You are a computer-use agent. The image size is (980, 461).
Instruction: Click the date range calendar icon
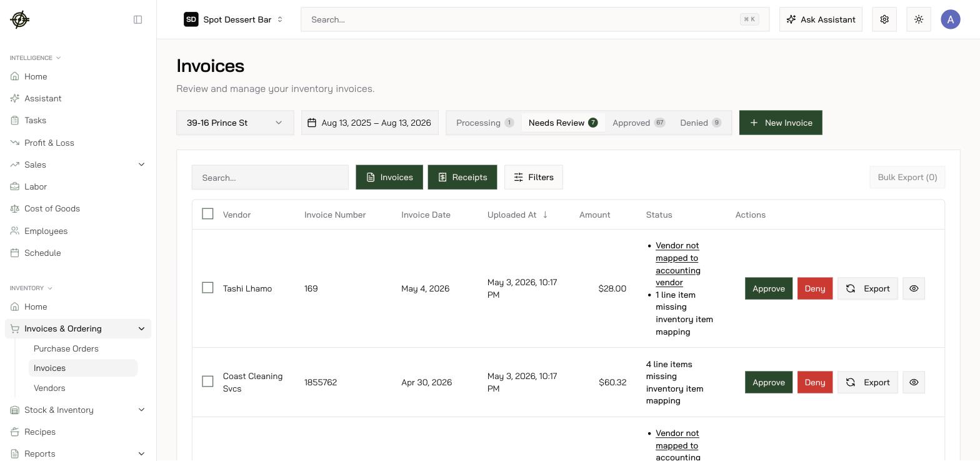[312, 123]
